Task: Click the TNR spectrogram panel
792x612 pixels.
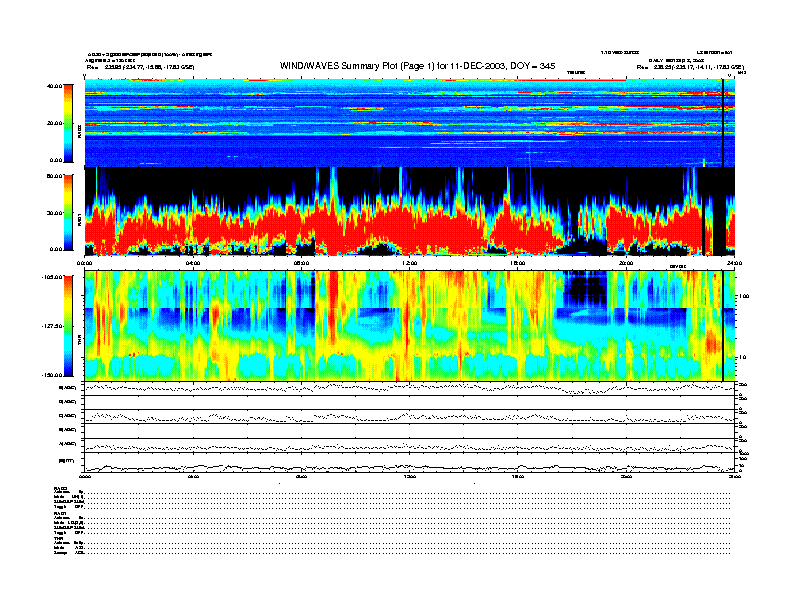Action: click(410, 326)
